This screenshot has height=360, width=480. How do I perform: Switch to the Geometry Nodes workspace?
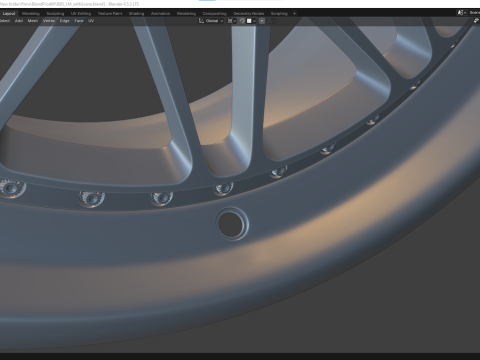[x=249, y=14]
